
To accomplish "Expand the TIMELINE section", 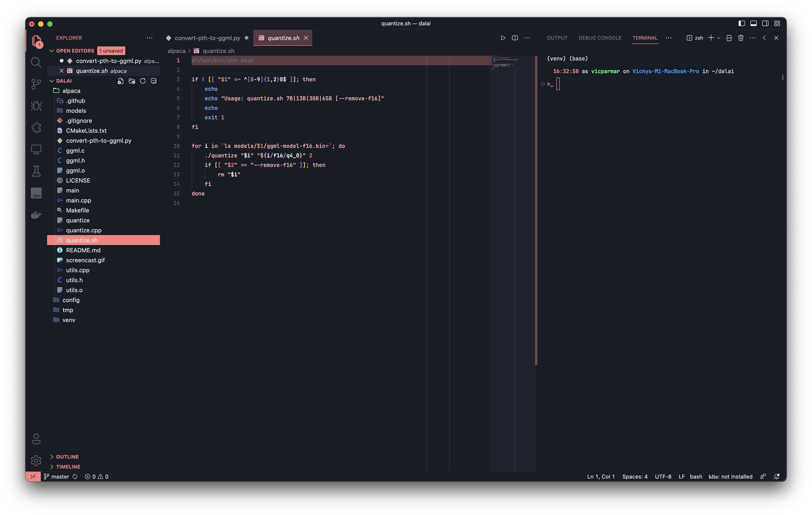I will pyautogui.click(x=68, y=467).
